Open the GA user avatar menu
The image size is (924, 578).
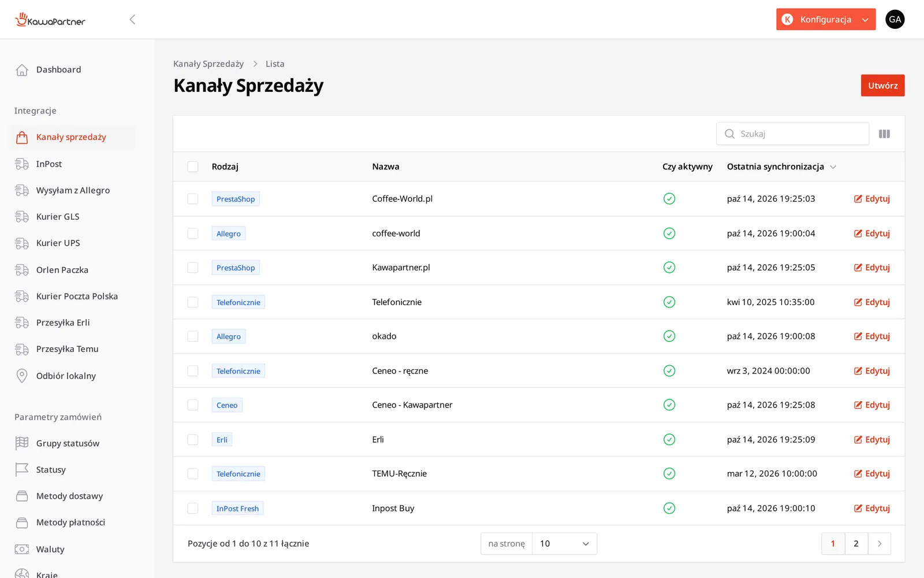click(895, 19)
